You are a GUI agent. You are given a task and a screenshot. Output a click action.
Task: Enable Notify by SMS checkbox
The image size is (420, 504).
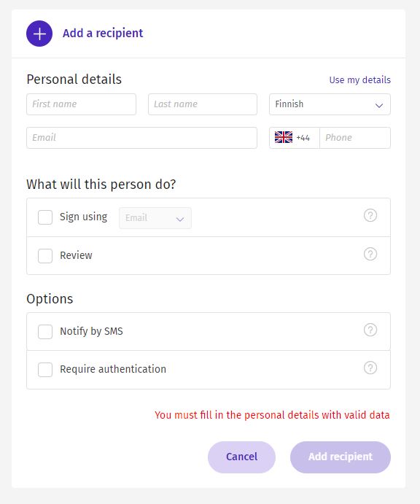coord(45,332)
